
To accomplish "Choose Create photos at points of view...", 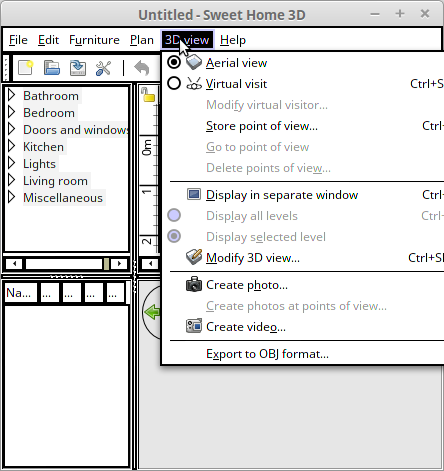I will point(296,306).
